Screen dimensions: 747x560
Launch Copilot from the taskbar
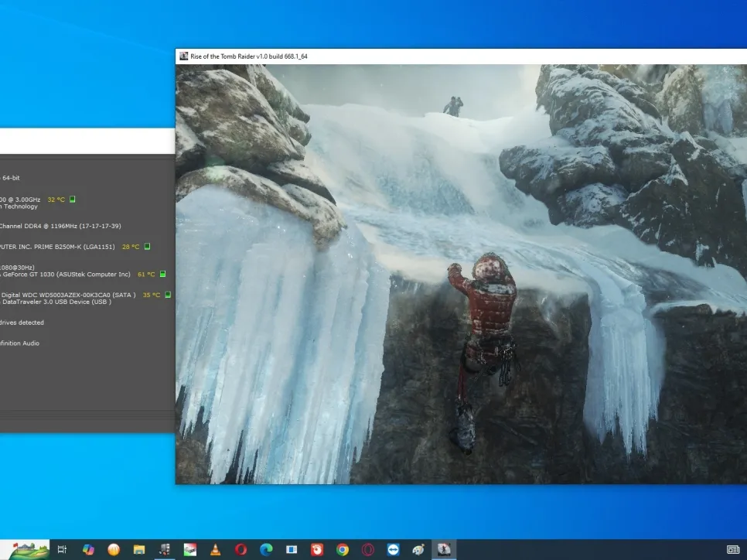(x=88, y=549)
